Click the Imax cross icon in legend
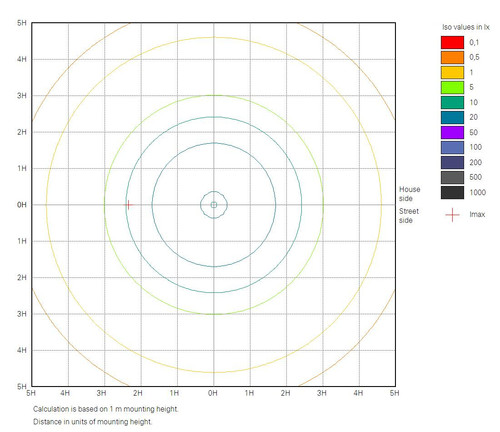Screen dimensions: 500x432 pyautogui.click(x=452, y=215)
